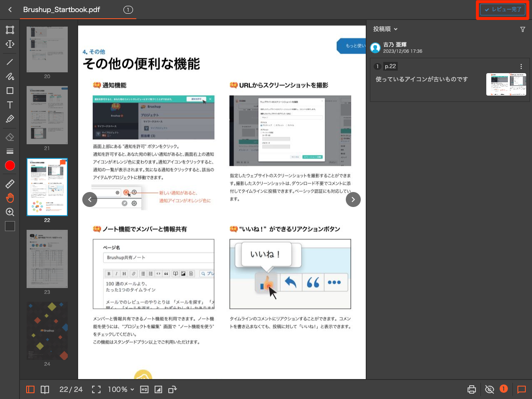This screenshot has height=399, width=532.
Task: Select the zoom magnifier tool
Action: [x=10, y=212]
